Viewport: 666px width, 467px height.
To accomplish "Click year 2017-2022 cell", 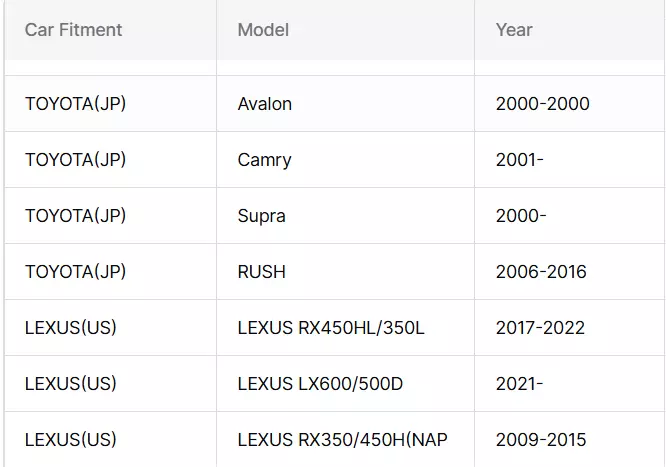I will pos(540,328).
